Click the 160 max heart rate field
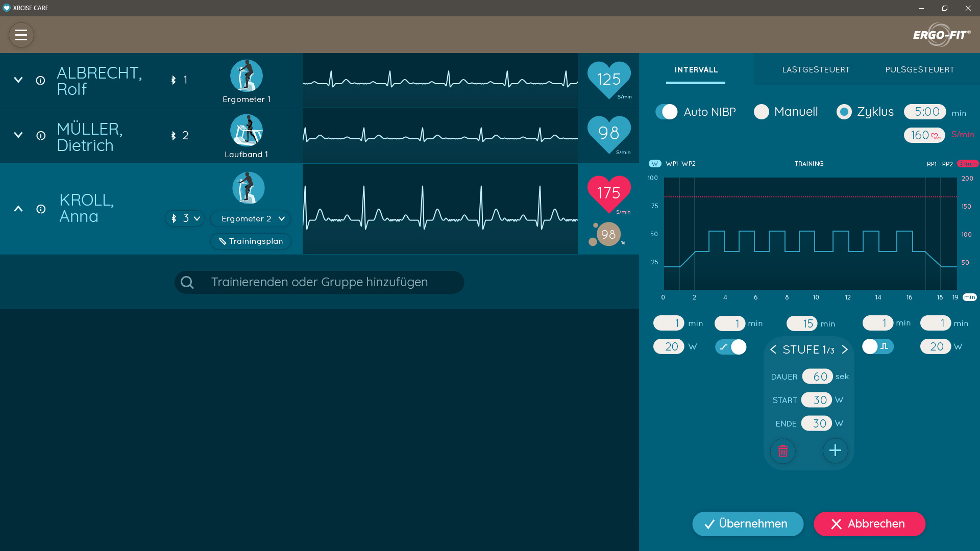 [x=924, y=135]
